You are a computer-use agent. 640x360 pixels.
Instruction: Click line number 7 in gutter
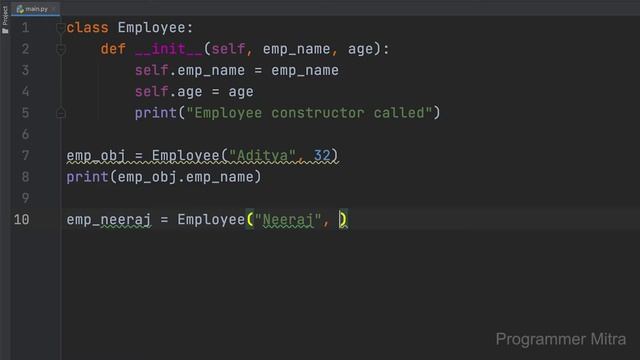click(x=25, y=156)
